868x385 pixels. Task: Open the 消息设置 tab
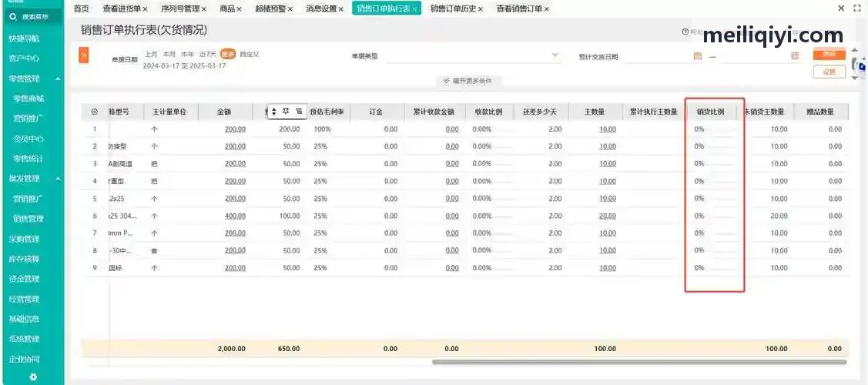pyautogui.click(x=321, y=8)
